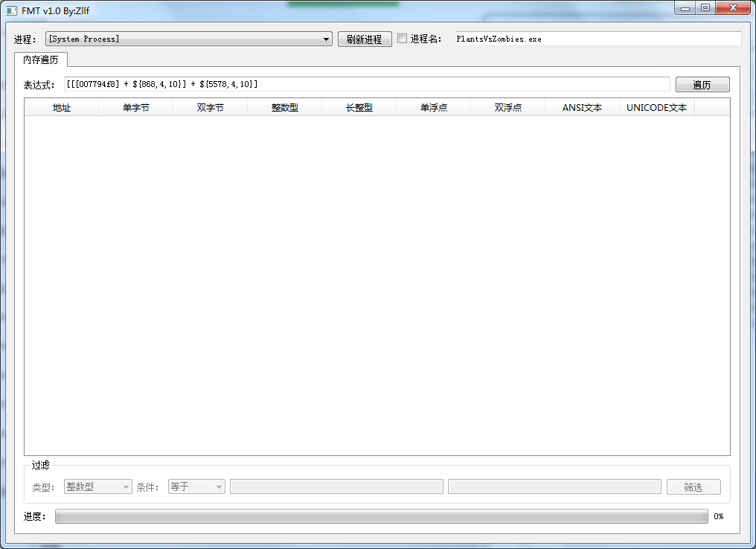This screenshot has width=756, height=549.
Task: Click the UNICODE文本 column header
Action: (656, 107)
